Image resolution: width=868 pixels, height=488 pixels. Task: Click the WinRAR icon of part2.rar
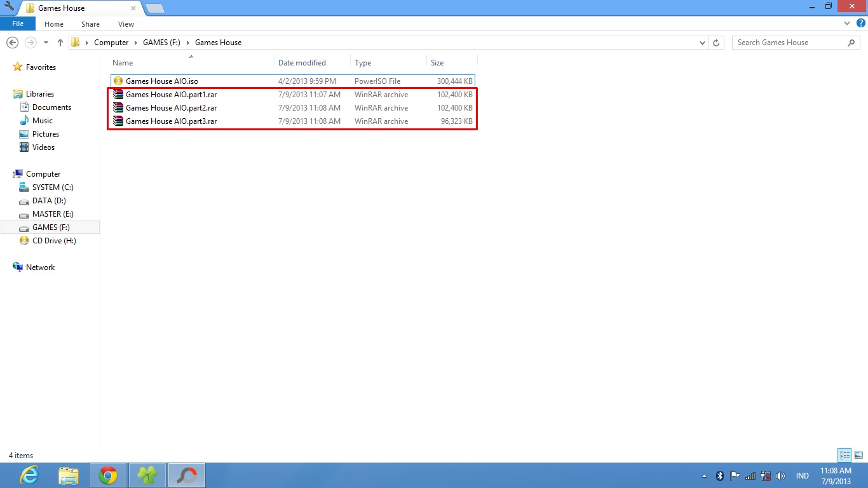point(118,108)
